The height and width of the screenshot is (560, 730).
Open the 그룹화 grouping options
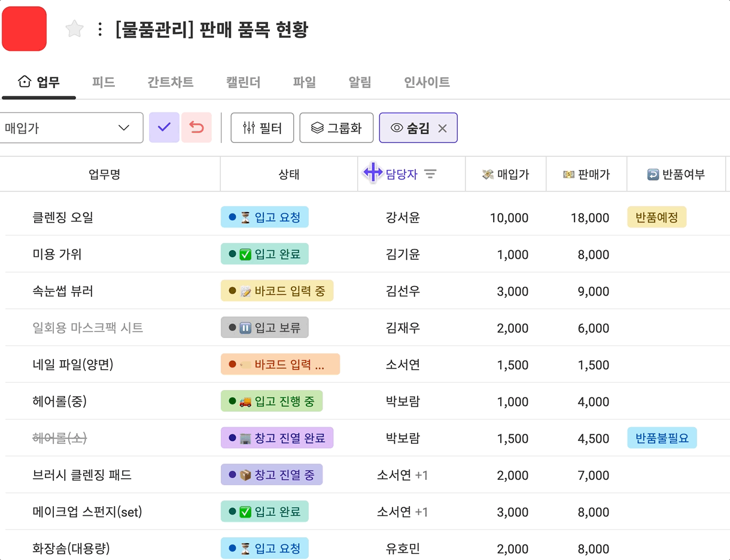(x=336, y=127)
